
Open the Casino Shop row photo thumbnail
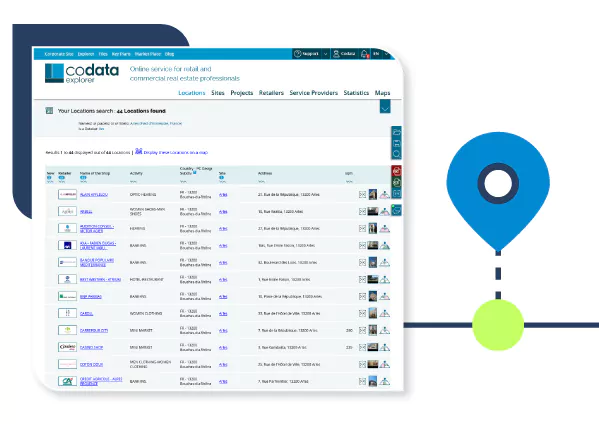pos(373,347)
